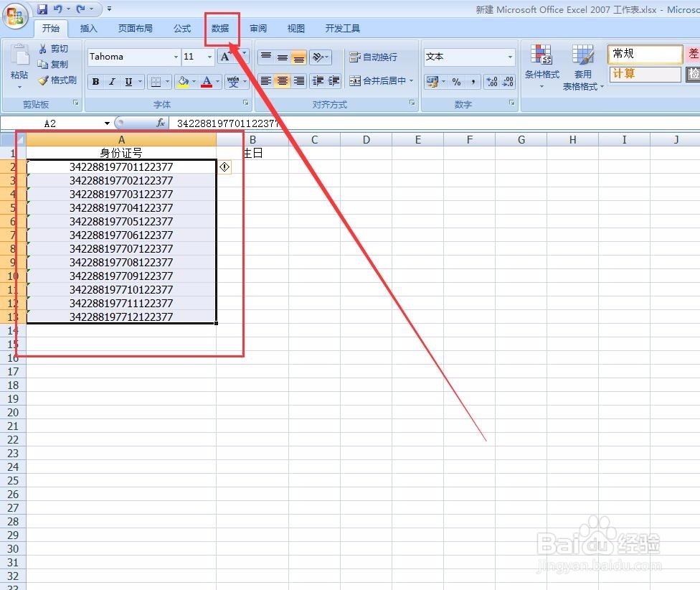Toggle underline formatting
Viewport: 700px width, 590px height.
tap(128, 82)
